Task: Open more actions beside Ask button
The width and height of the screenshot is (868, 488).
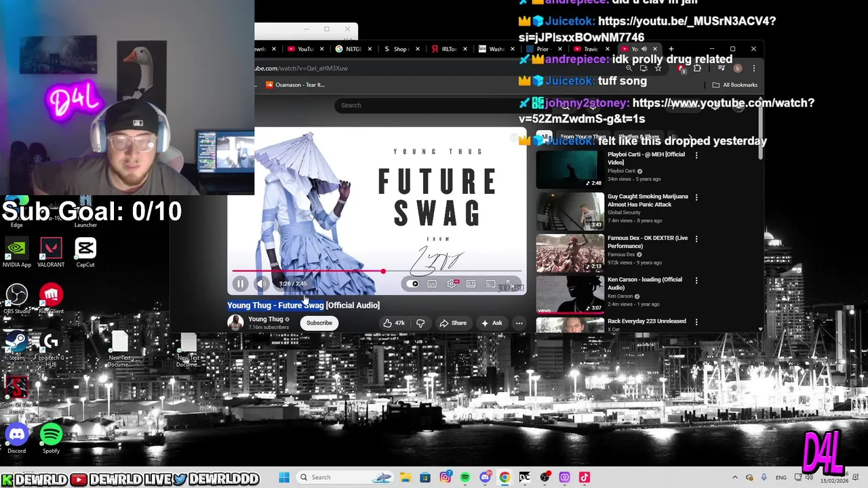Action: (x=519, y=323)
